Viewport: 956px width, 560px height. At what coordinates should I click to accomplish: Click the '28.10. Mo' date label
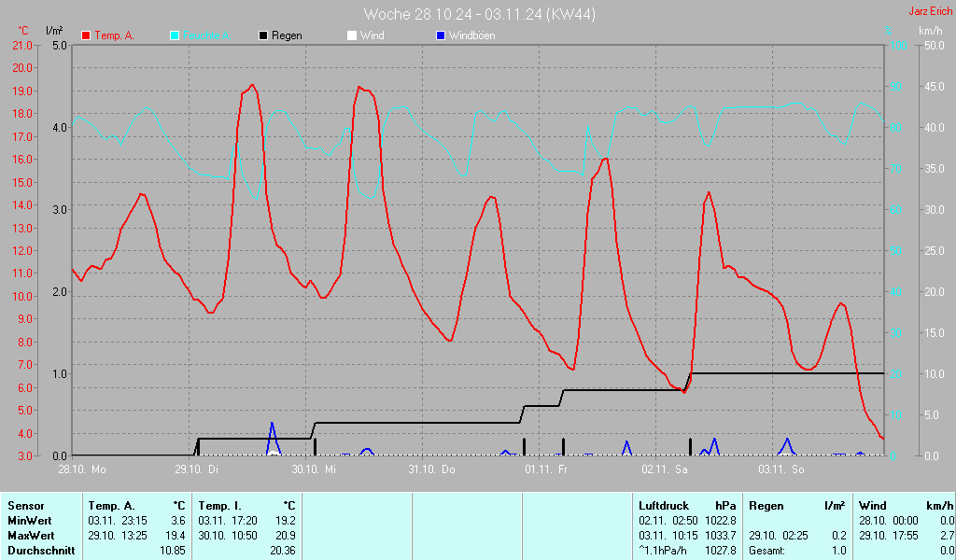pos(82,469)
